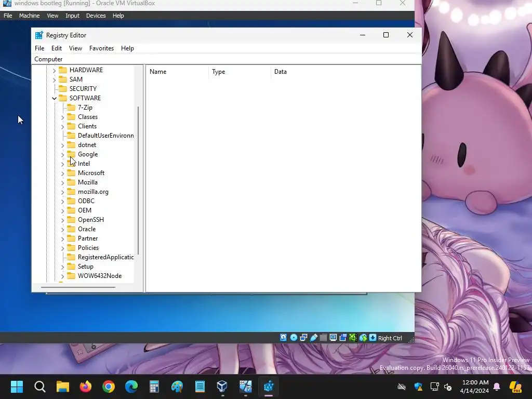The height and width of the screenshot is (399, 532).
Task: Open Registry Editor File menu
Action: pos(39,48)
